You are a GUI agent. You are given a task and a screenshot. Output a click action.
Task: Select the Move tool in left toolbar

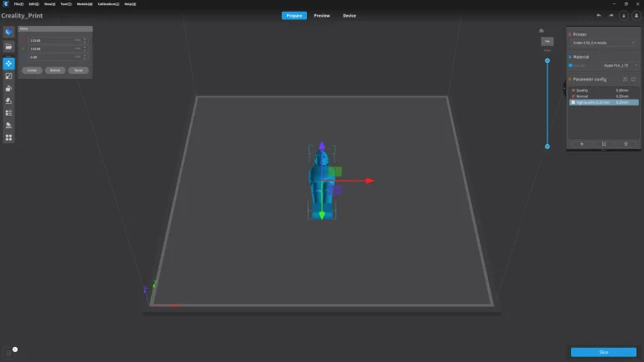pyautogui.click(x=8, y=64)
